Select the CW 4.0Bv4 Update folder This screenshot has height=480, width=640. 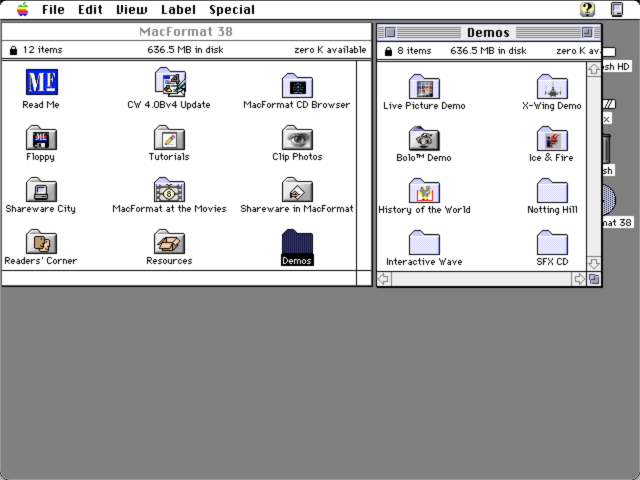tap(170, 82)
